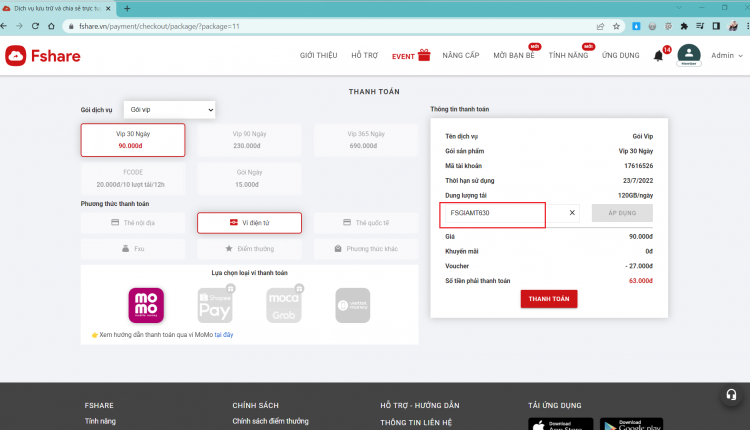Open footer link Tính năng
This screenshot has width=750, height=430.
(x=100, y=421)
